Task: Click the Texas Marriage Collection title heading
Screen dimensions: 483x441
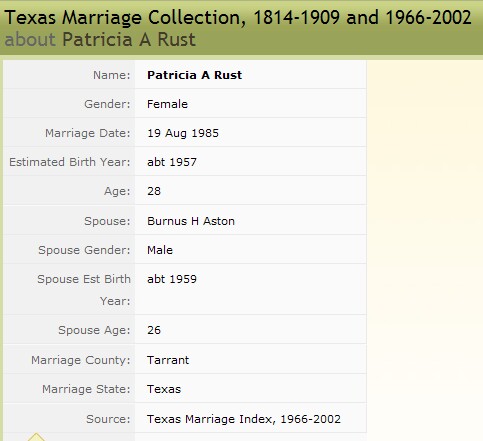Action: click(238, 18)
